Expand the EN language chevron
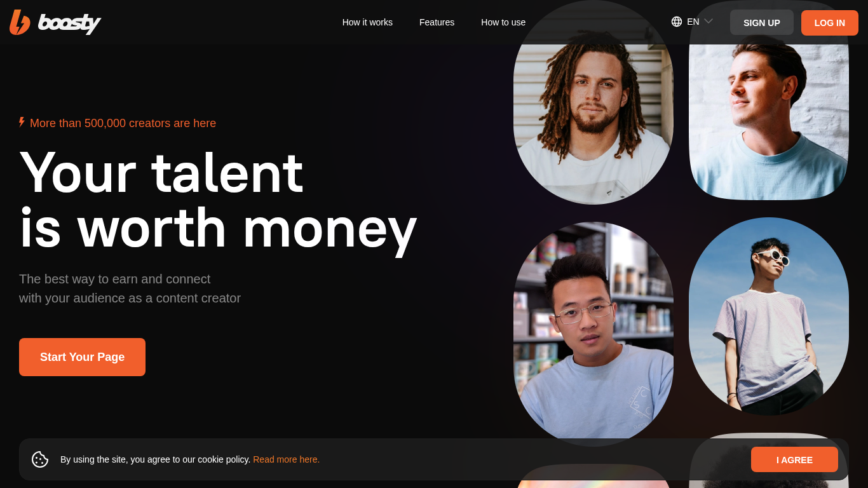The height and width of the screenshot is (488, 868). point(709,22)
